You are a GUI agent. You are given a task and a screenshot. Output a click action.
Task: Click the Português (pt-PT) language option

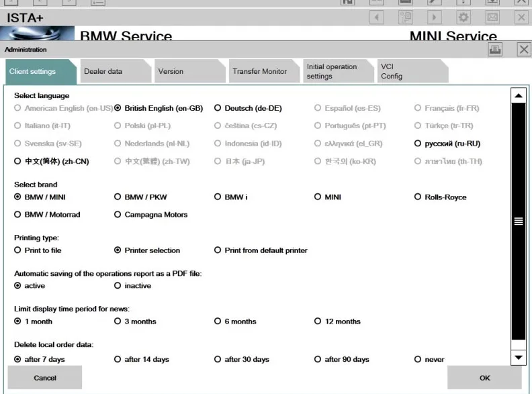(x=350, y=126)
